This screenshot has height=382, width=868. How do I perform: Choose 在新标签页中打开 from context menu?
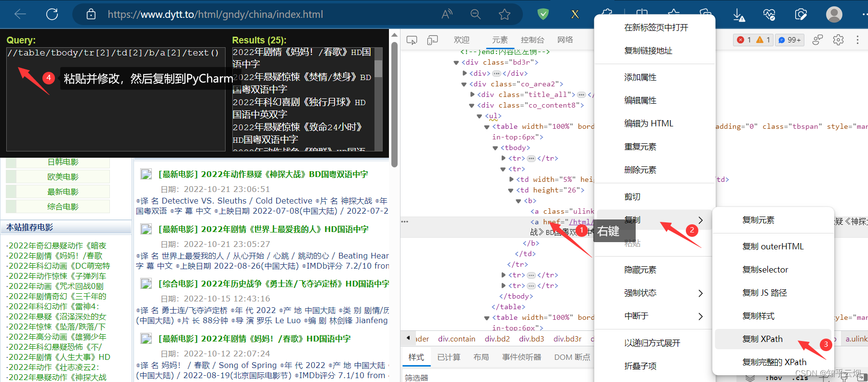[655, 27]
